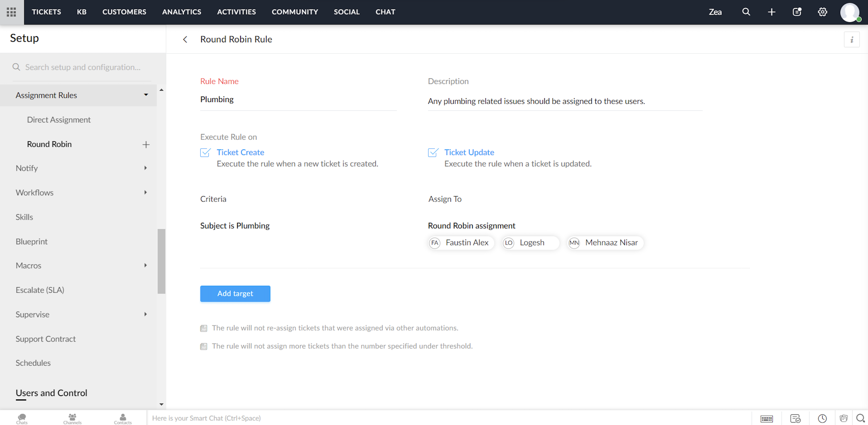Switch to the CUSTOMERS tab
Screen dimensions: 868x425
tap(124, 12)
